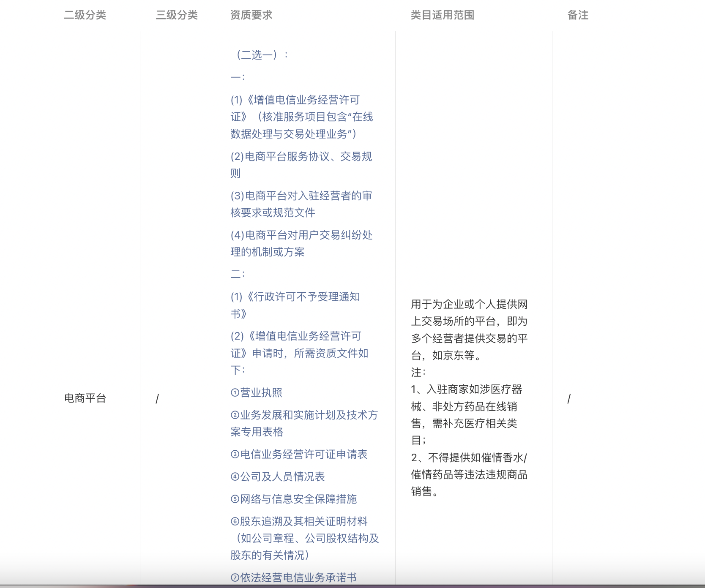
Task: Select the 电商平台 category cell
Action: [85, 398]
